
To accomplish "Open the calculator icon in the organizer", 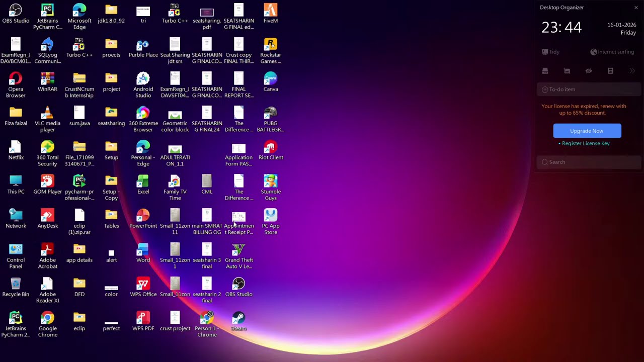I will (610, 71).
